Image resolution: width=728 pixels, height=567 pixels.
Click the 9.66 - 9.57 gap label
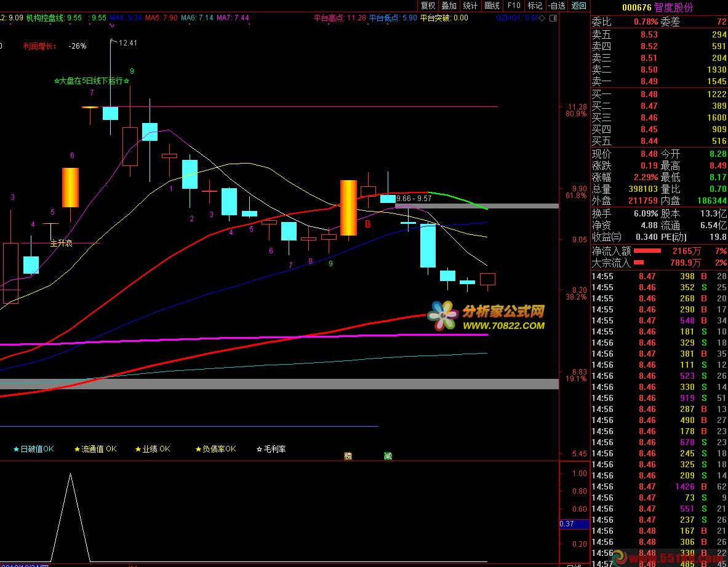click(x=414, y=199)
